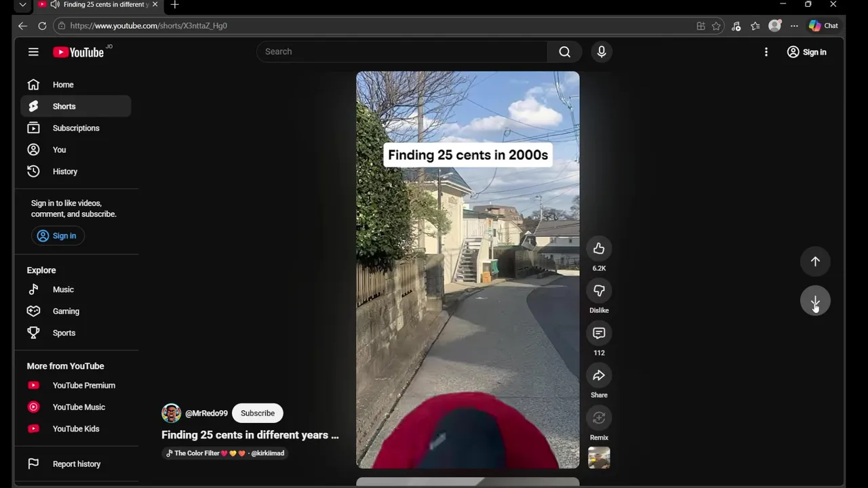Click the site info icon in the address bar
868x488 pixels.
click(x=62, y=26)
